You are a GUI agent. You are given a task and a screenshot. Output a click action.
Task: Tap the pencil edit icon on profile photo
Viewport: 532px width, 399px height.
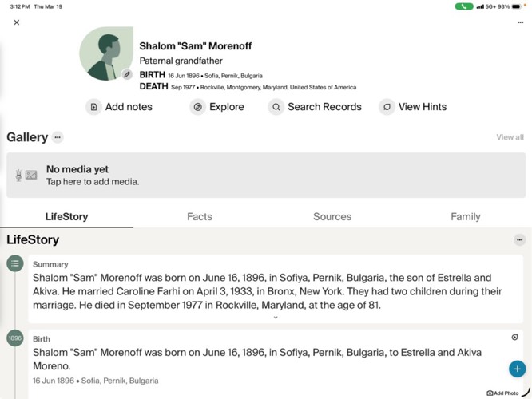point(127,74)
